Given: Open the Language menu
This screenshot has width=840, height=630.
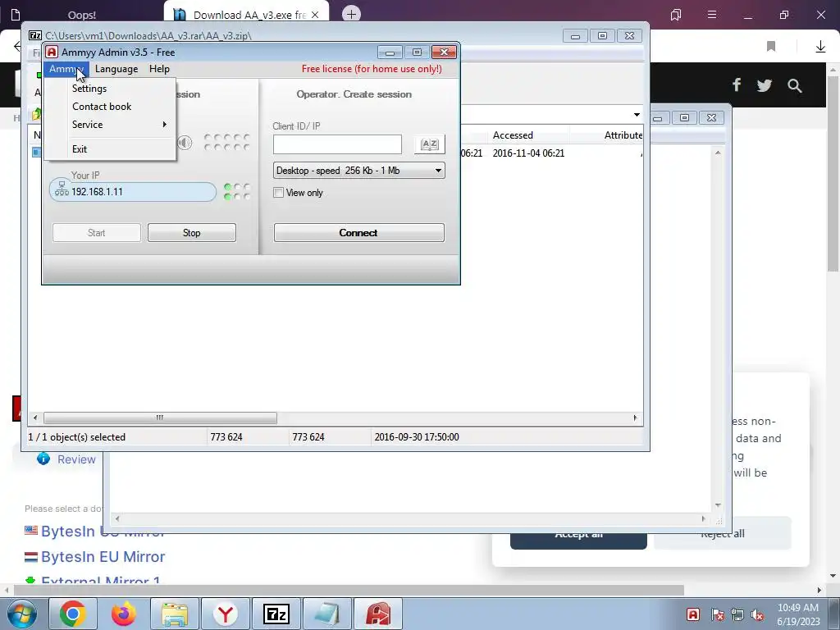Looking at the screenshot, I should (116, 69).
